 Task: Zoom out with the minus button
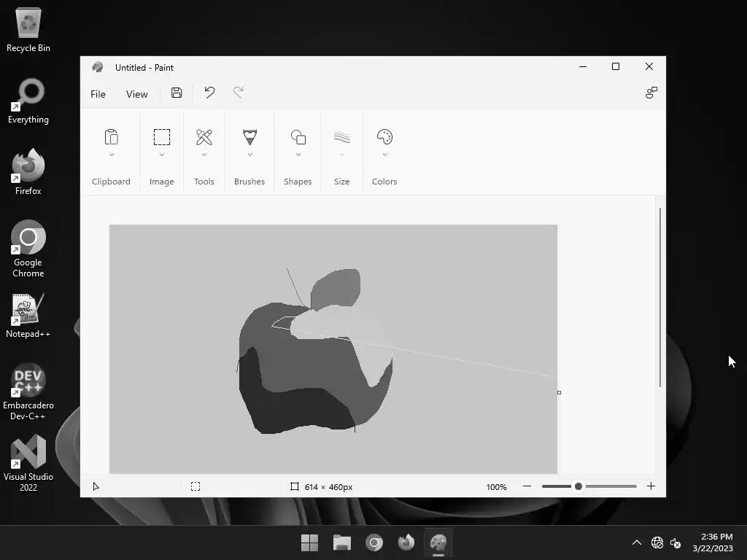(x=527, y=486)
